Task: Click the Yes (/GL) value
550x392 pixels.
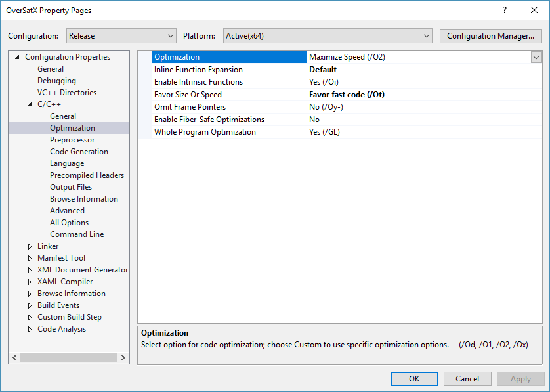Action: coord(324,132)
